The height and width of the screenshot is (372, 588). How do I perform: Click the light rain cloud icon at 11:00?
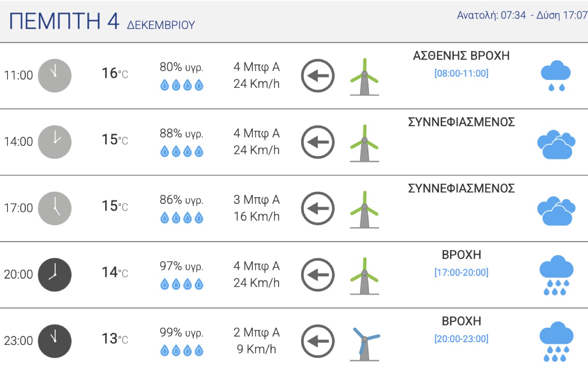(x=556, y=76)
